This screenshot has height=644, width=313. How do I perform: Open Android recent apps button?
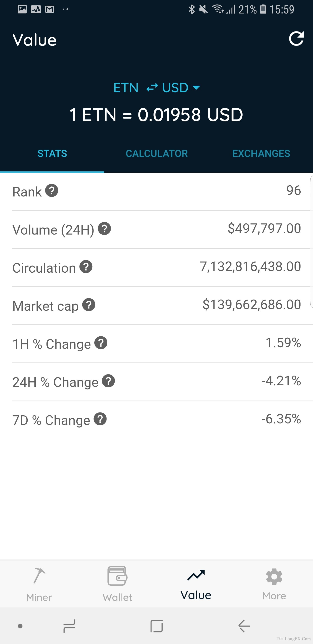pos(69,626)
